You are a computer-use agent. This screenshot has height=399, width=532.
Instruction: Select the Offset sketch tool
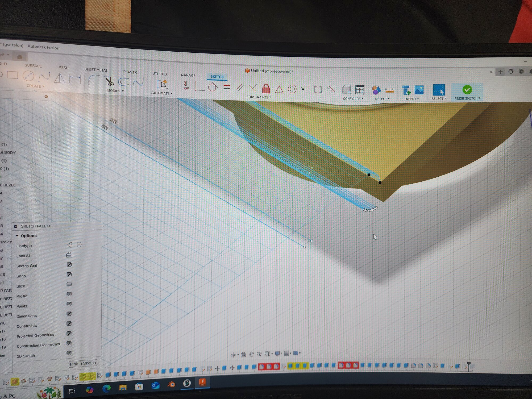[124, 82]
